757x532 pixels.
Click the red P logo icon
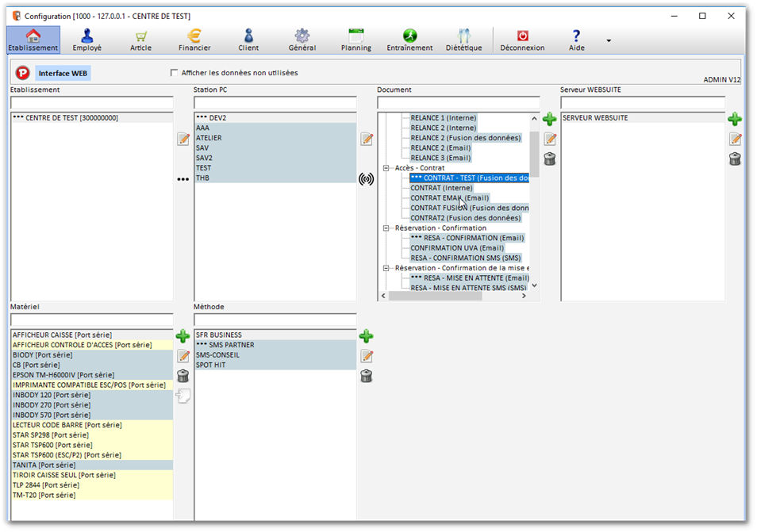[x=22, y=73]
